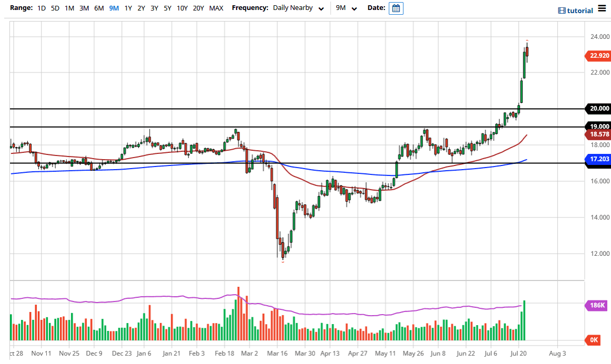Click the tallest green volume bar
Image resolution: width=611 pixels, height=364 pixels.
[524, 320]
